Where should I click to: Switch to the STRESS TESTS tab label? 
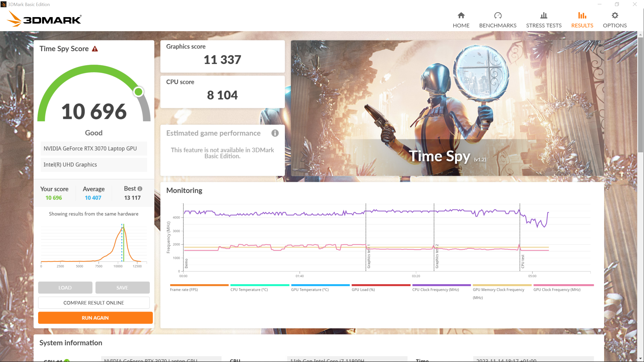click(x=544, y=25)
